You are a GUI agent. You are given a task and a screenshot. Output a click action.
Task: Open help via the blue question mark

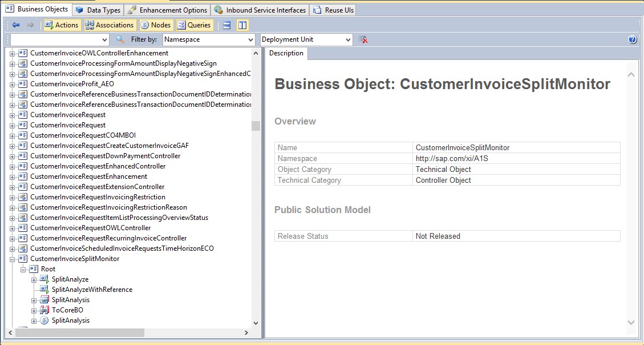tap(632, 39)
